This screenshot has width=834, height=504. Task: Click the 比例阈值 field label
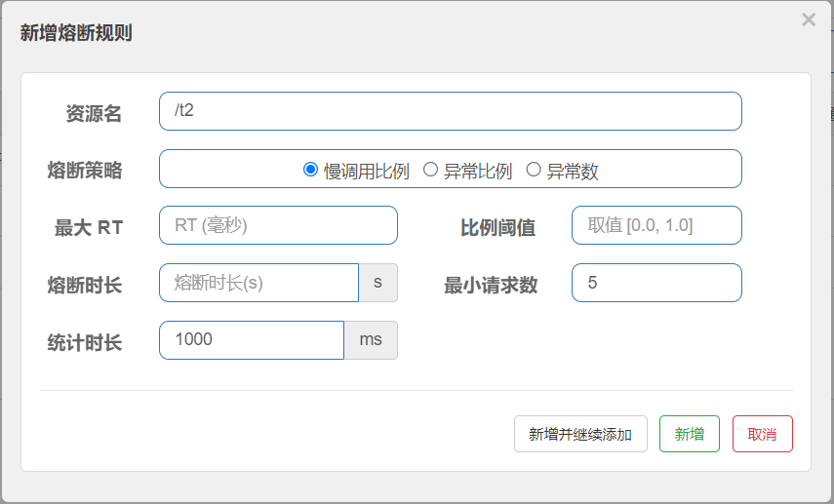497,227
